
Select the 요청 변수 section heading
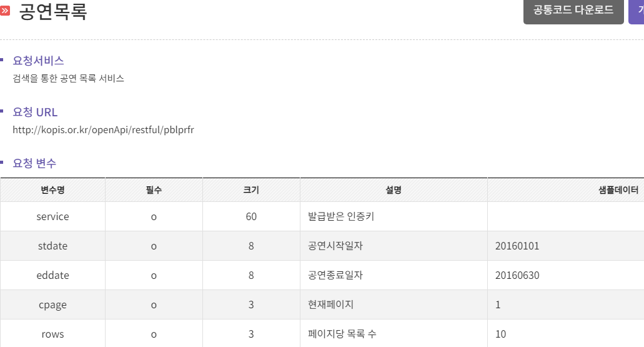[34, 163]
